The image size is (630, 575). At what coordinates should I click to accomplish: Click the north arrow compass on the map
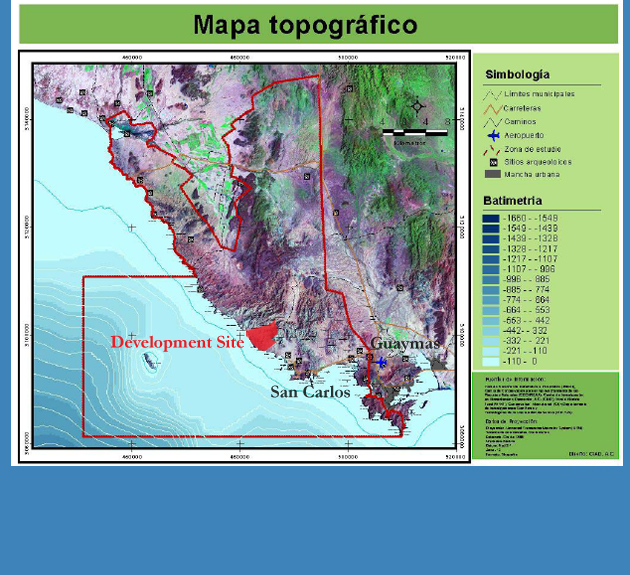418,106
